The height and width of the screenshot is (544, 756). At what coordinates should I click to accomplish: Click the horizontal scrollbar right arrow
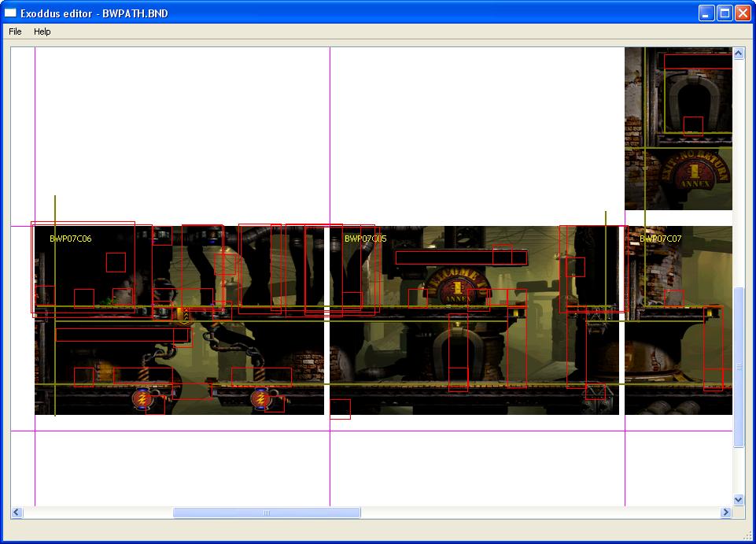pos(725,513)
